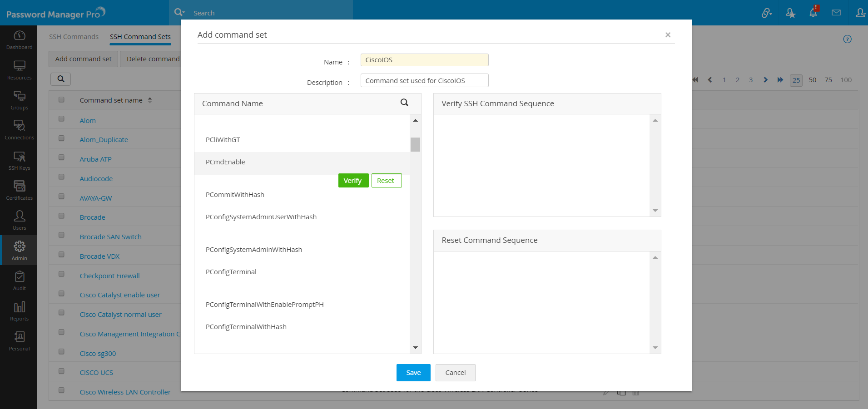Open Personal sidebar section
The width and height of the screenshot is (868, 409).
point(19,341)
